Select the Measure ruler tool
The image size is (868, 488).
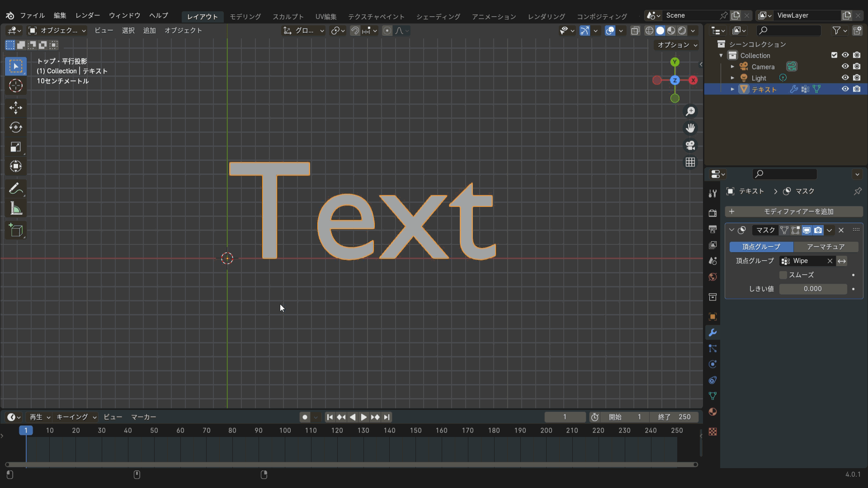click(16, 209)
